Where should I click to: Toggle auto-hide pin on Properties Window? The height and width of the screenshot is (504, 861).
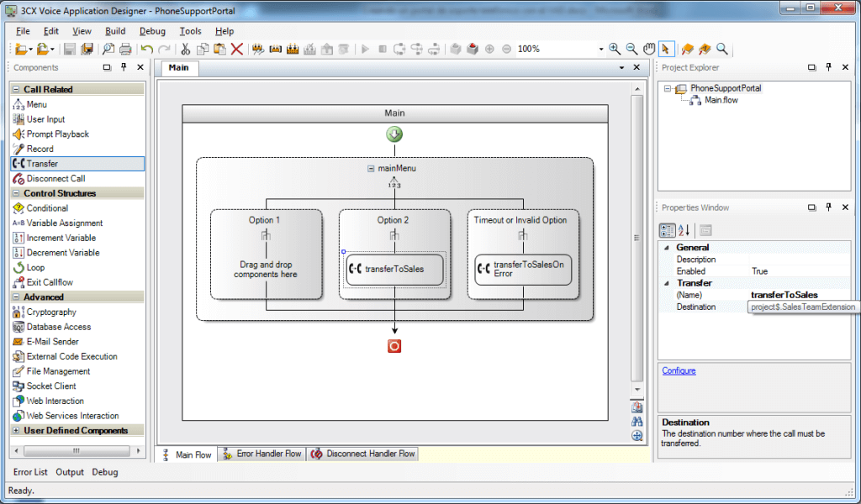pos(828,207)
